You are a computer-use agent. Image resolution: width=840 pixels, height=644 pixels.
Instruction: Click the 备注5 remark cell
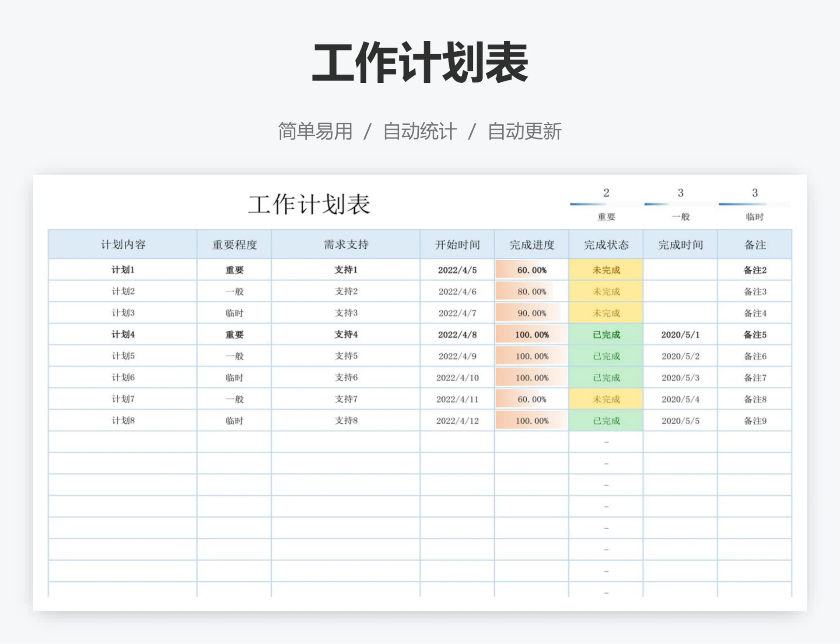[755, 334]
